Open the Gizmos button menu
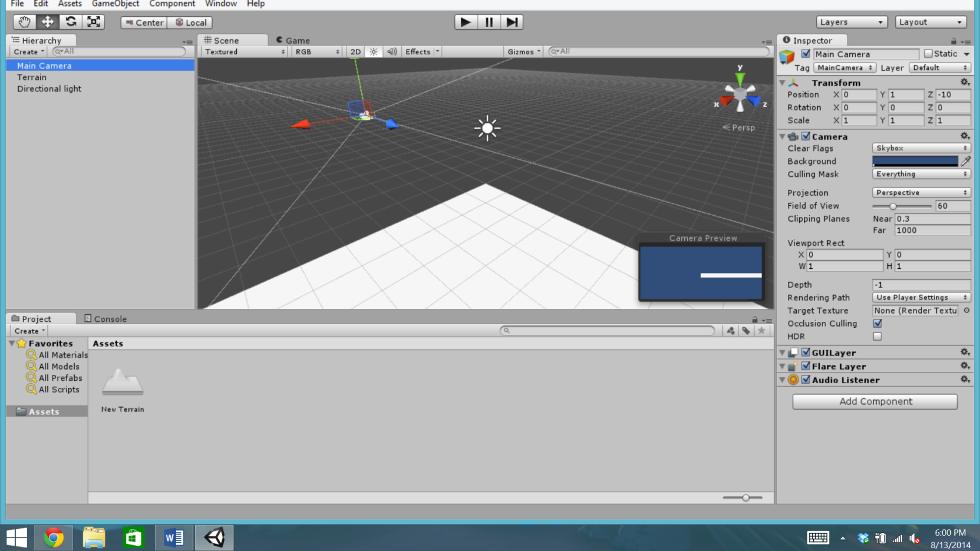 click(524, 52)
